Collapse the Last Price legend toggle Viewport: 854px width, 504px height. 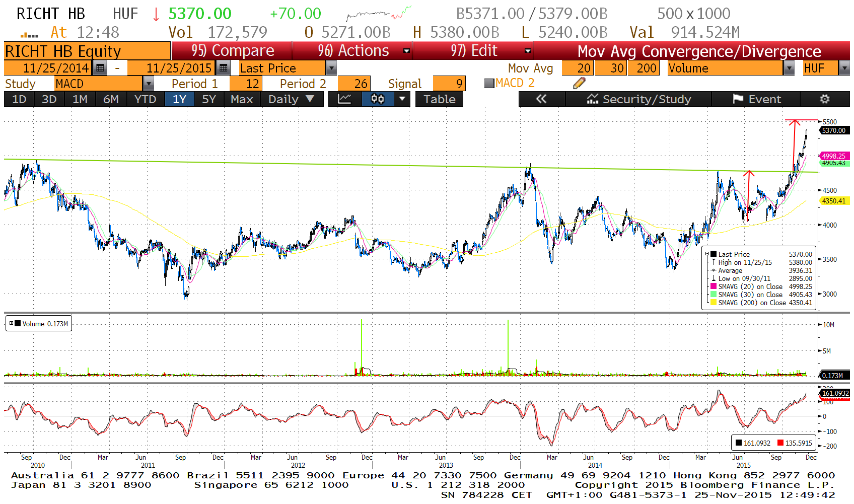[x=707, y=254]
